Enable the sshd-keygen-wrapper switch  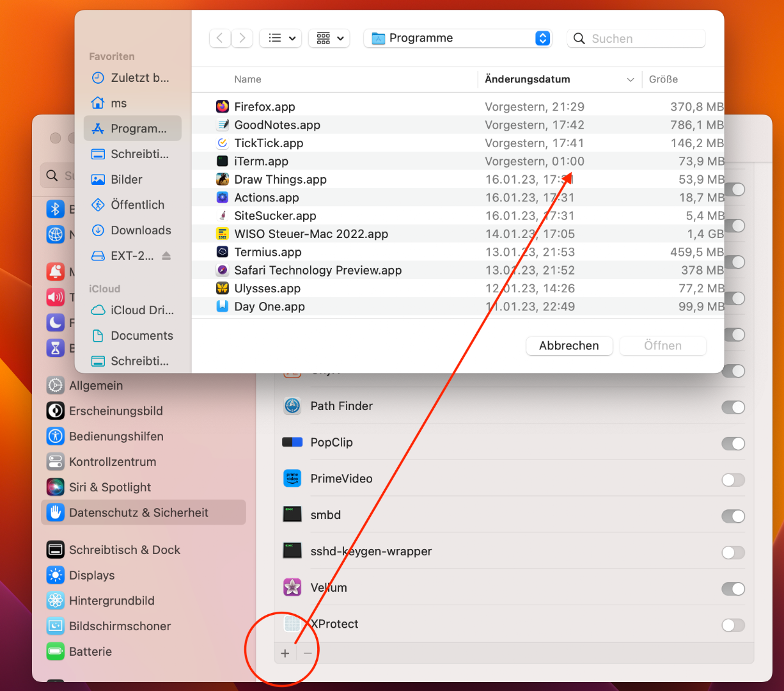click(x=733, y=553)
